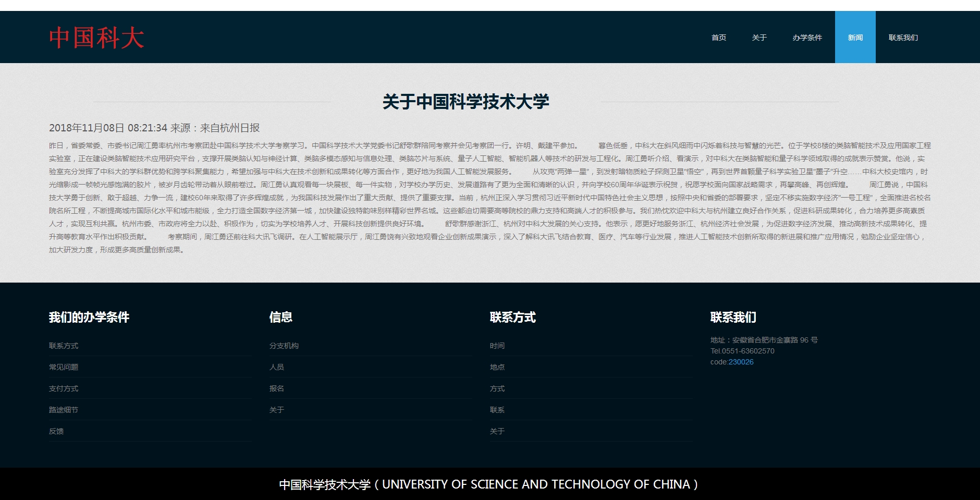Open the 报名 link in footer
This screenshot has width=980, height=500.
[277, 388]
